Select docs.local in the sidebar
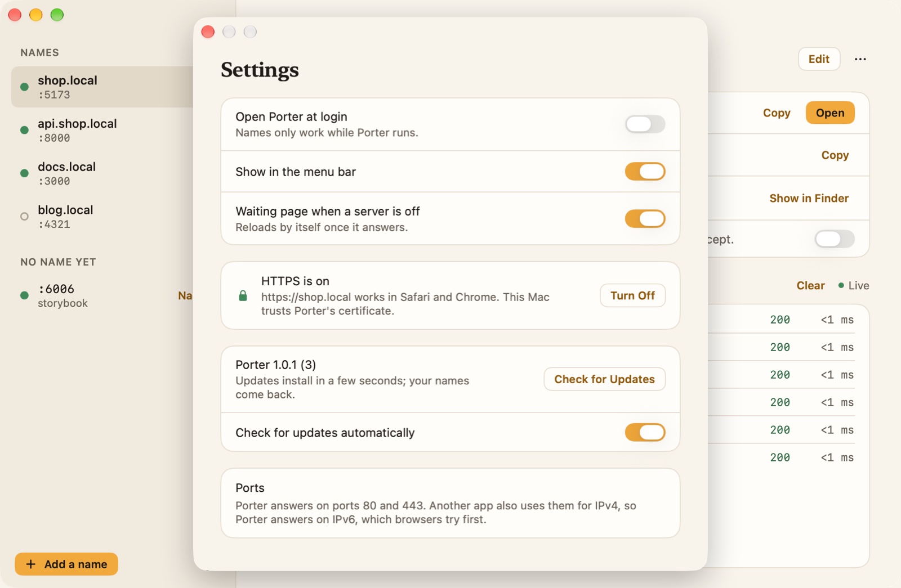 click(102, 173)
